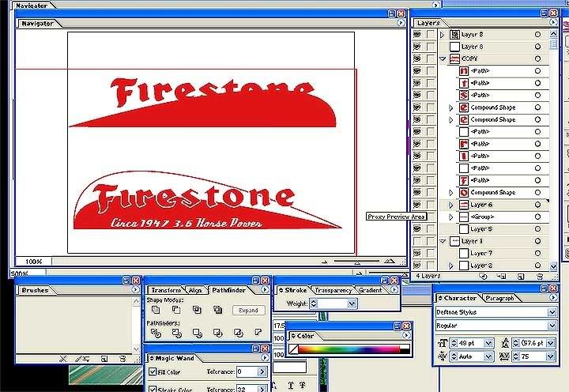Image resolution: width=569 pixels, height=392 pixels.
Task: Open the 57.6 pt leading dropdown
Action: point(551,343)
